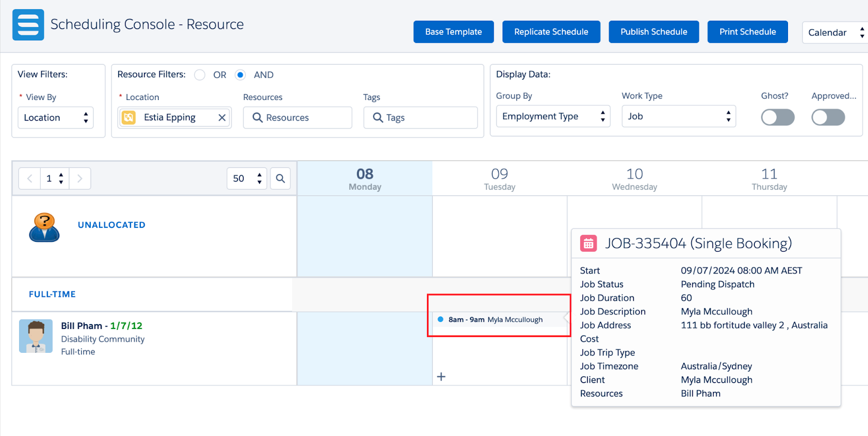Click the start time 09/07/2024 08:00 AM AEST
The image size is (868, 436).
(x=741, y=271)
